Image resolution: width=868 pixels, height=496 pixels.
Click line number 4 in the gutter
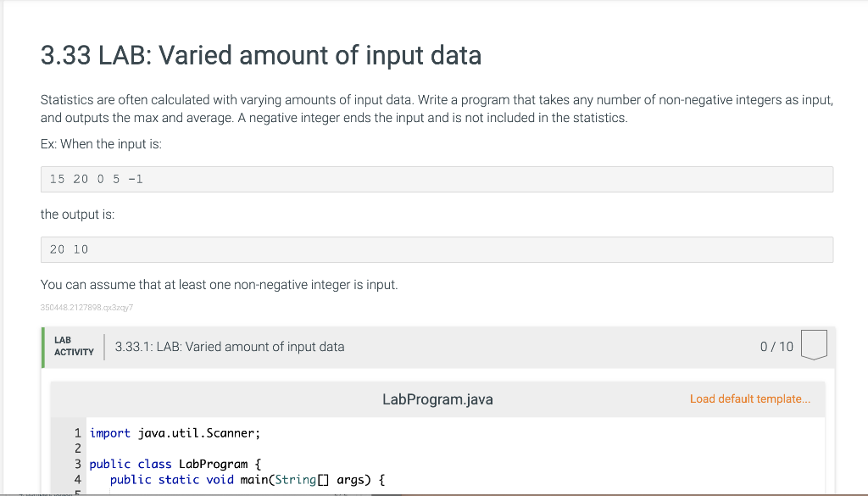[77, 479]
